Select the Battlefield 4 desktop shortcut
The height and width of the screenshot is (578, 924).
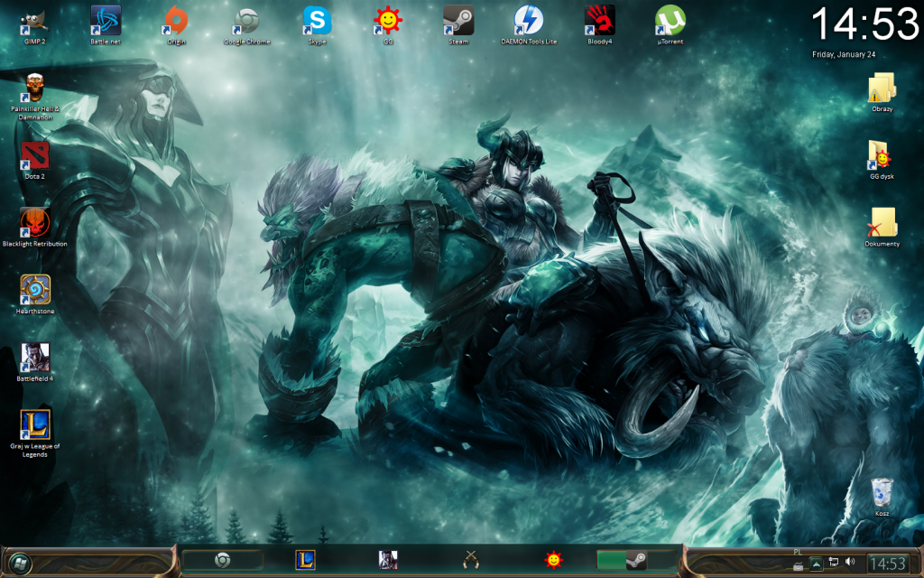coord(35,363)
